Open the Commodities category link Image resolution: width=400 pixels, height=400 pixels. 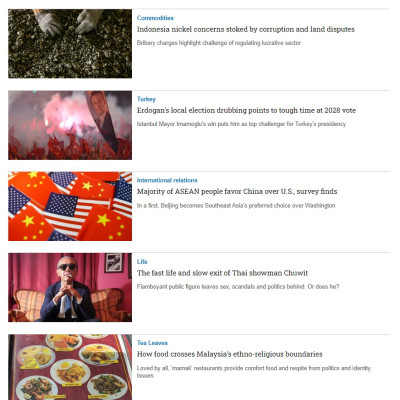(155, 18)
